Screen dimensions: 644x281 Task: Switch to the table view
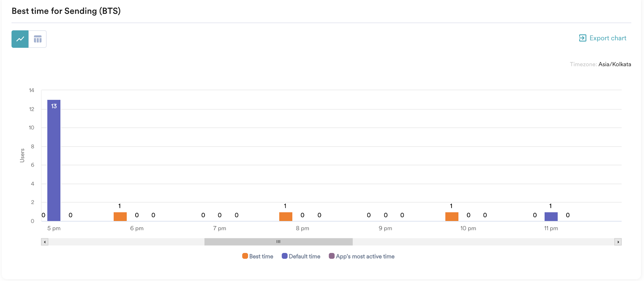[x=38, y=39]
